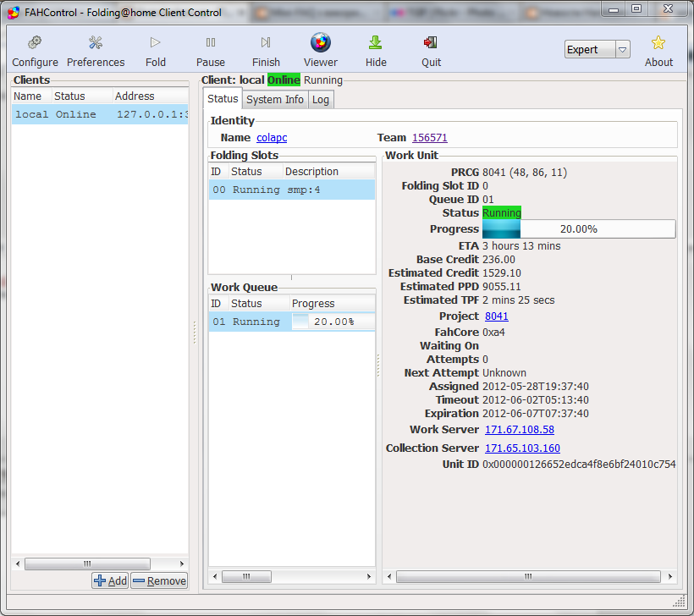
Task: Click the Folding Slots Description column header
Action: tap(328, 171)
